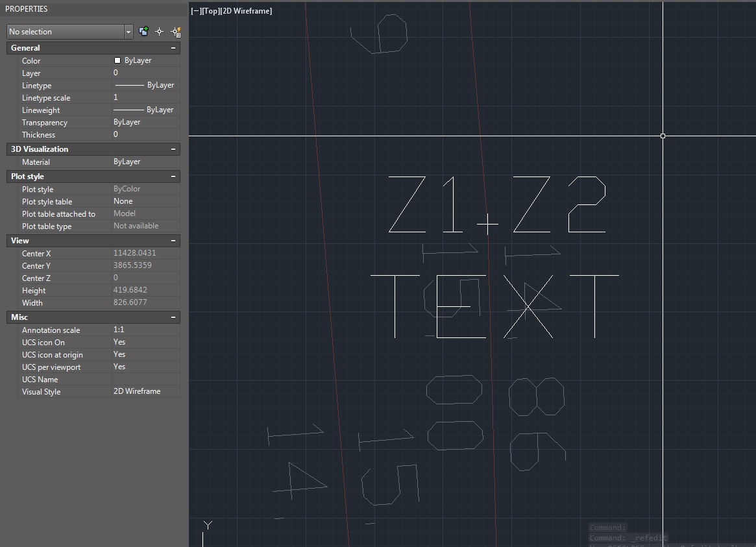Click the Thickness property label
The height and width of the screenshot is (547, 756).
(x=38, y=135)
